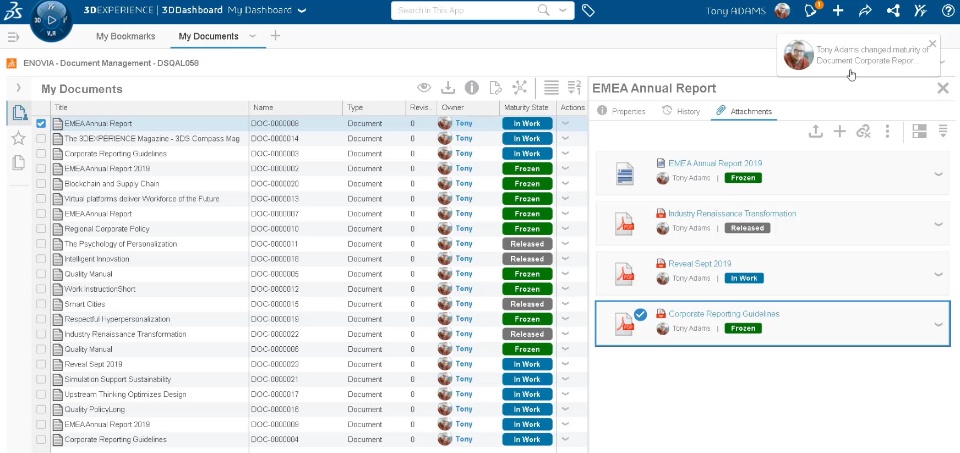The height and width of the screenshot is (453, 960).
Task: Close the EMEA Annual Report panel
Action: click(943, 88)
